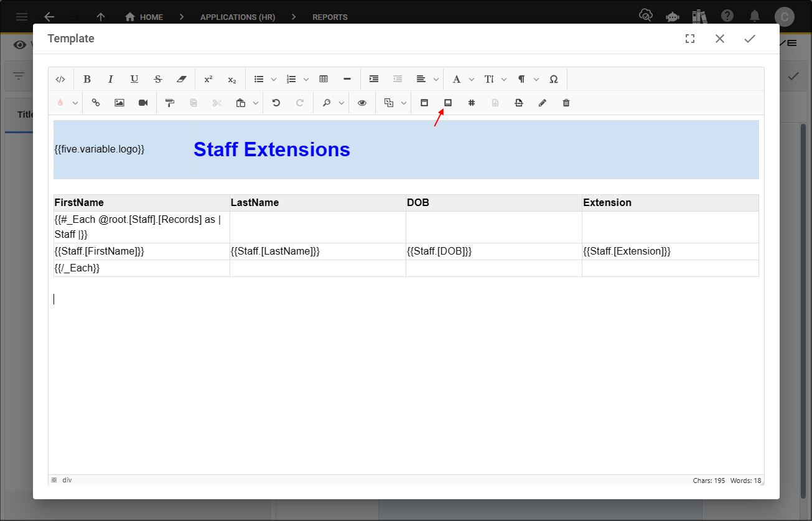Navigate to HOME in the breadcrumb

[x=144, y=17]
